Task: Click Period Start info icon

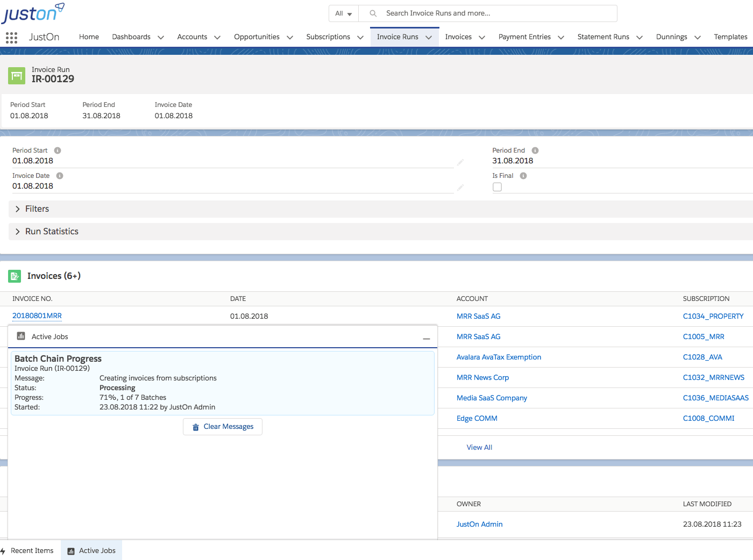Action: coord(58,150)
